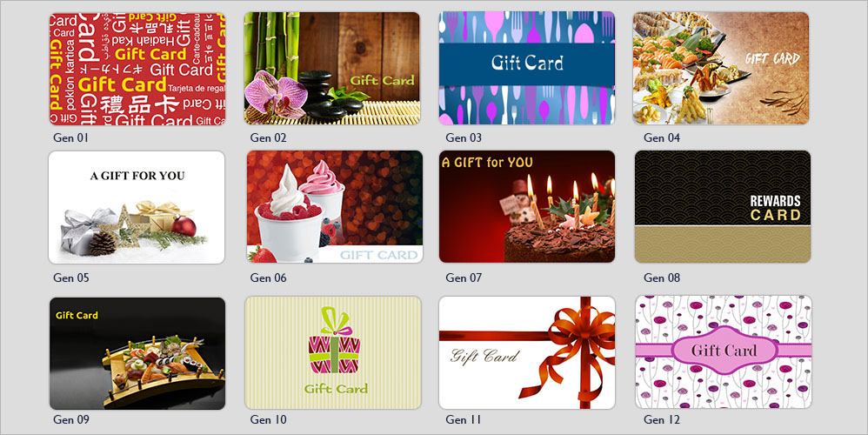Pick the red ribbon Gen 11 card
Viewport: 868px width, 435px height.
tap(527, 352)
